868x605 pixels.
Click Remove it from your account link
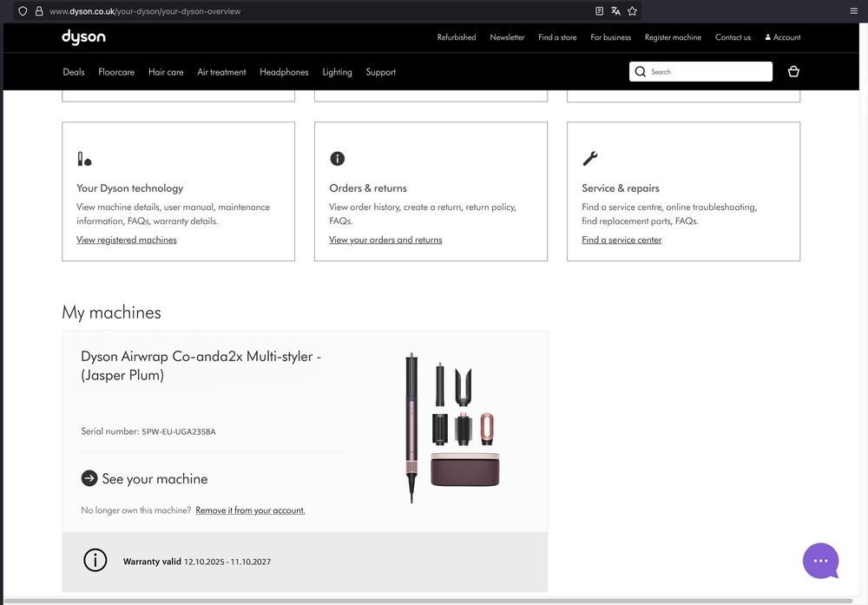click(x=250, y=510)
